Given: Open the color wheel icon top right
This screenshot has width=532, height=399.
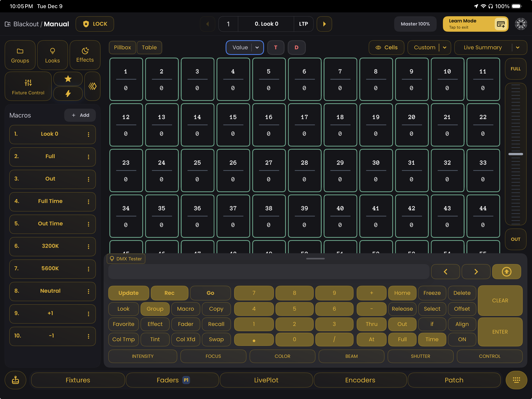Looking at the screenshot, I should (x=521, y=24).
